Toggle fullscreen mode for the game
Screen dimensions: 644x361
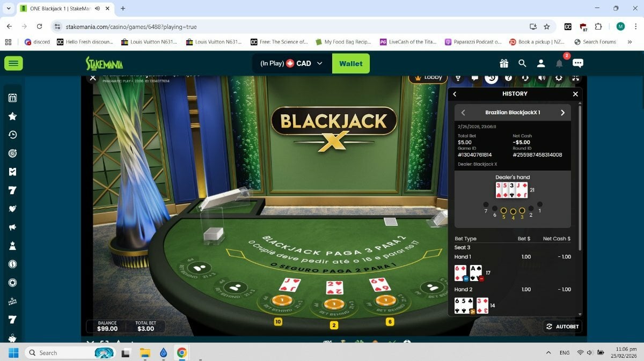point(575,78)
